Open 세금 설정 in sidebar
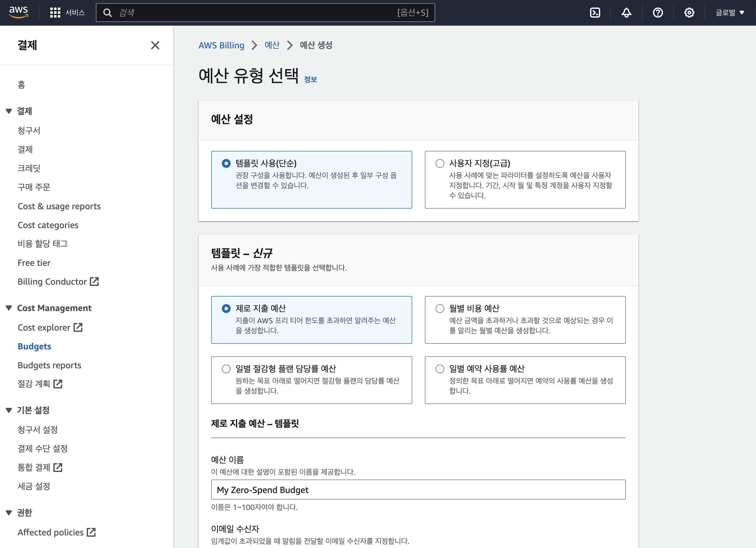The image size is (756, 548). click(34, 486)
